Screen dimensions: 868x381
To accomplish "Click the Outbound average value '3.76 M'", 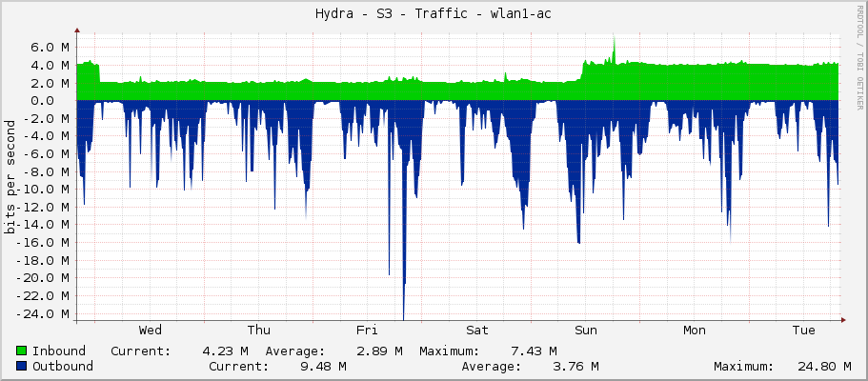I will 576,366.
